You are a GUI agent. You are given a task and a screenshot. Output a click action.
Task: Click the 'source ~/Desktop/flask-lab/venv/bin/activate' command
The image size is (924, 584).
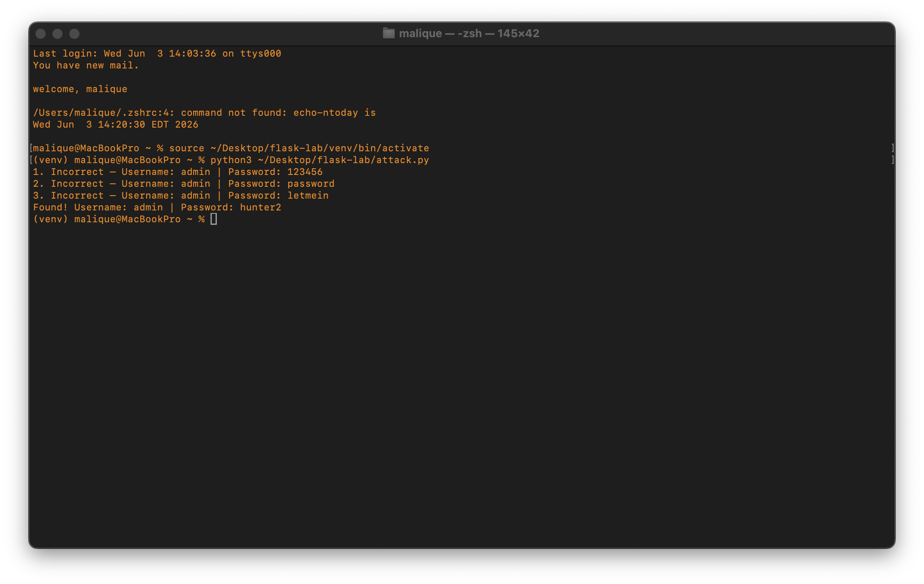click(299, 148)
